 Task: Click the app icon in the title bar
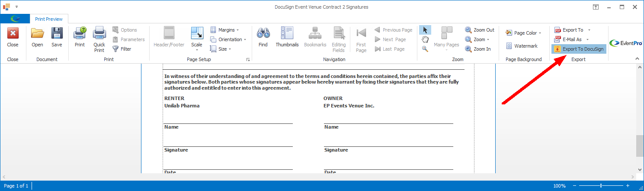tap(6, 7)
